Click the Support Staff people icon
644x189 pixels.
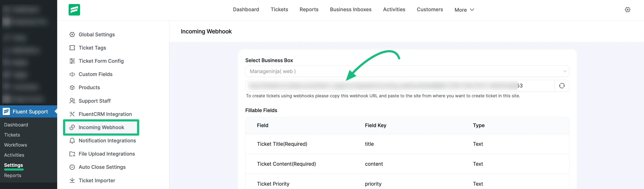click(x=72, y=101)
